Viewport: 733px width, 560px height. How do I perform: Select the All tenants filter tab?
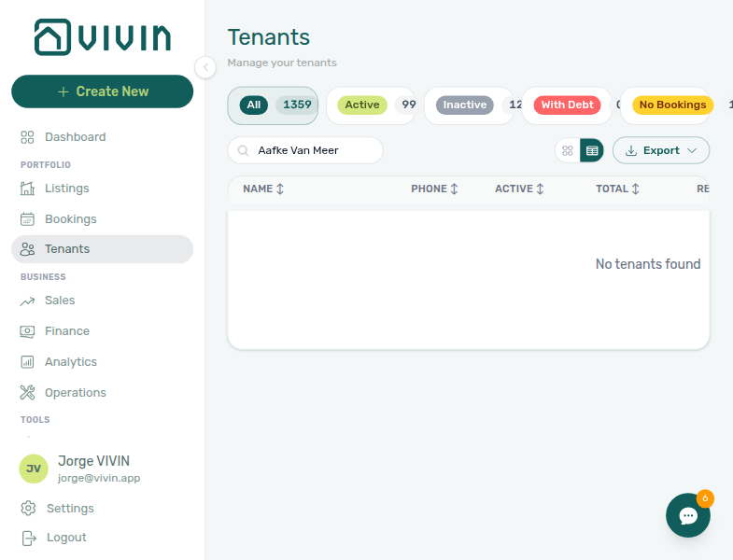(273, 105)
